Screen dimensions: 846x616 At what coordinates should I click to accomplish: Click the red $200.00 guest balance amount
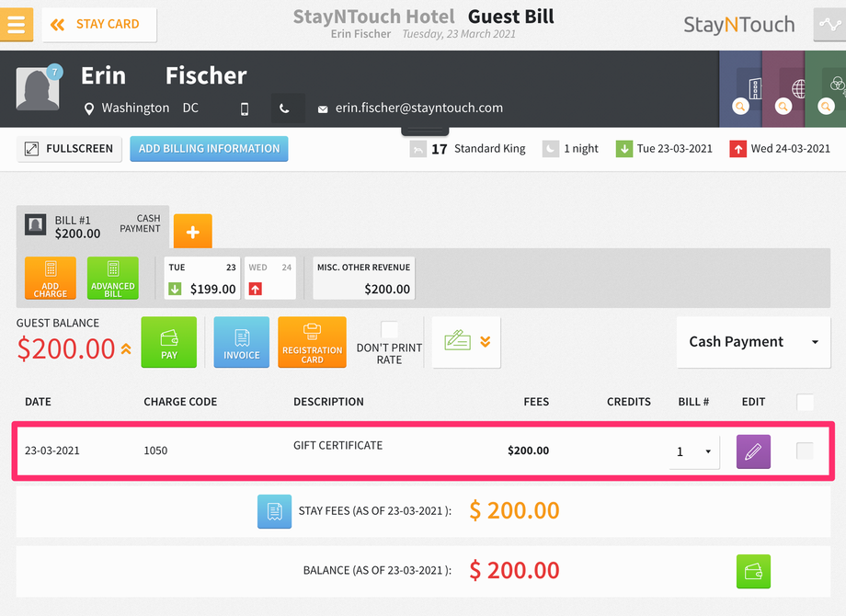pyautogui.click(x=66, y=349)
